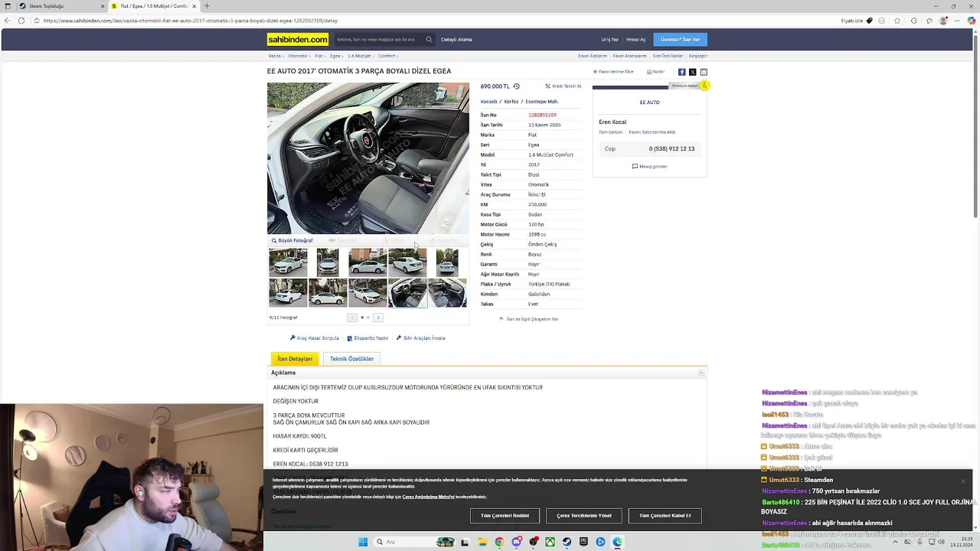
Task: Open Çerez Aydınlatma Metni link
Action: (x=428, y=497)
